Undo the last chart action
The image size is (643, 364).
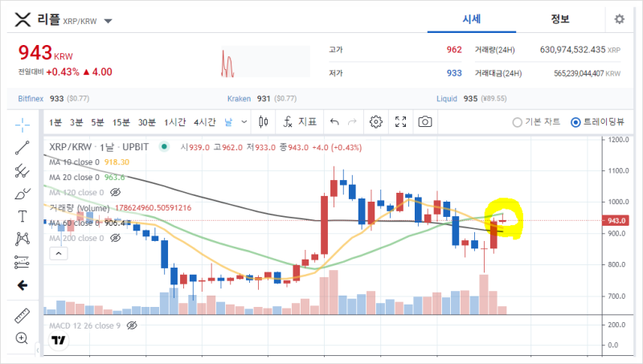(x=334, y=122)
